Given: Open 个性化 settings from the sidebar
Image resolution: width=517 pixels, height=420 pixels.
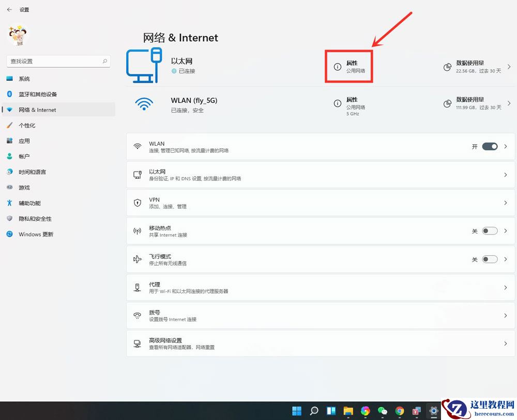Looking at the screenshot, I should (28, 125).
